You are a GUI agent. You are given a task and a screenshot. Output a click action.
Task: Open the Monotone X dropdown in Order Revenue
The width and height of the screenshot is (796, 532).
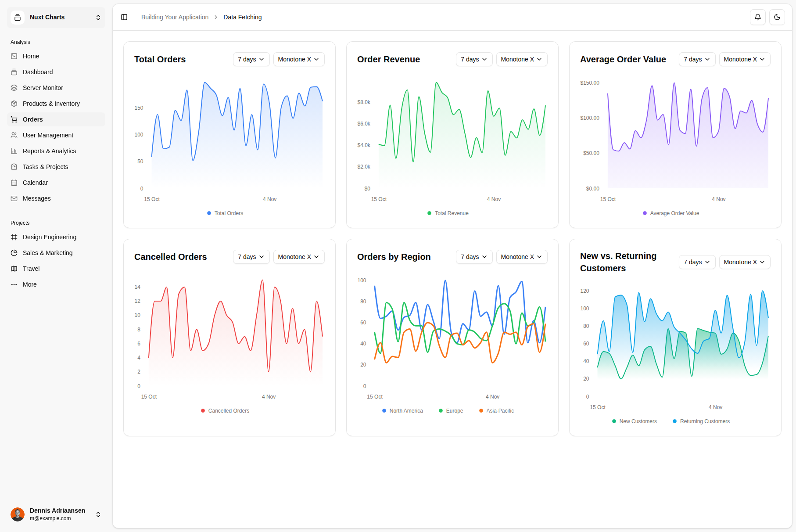click(521, 59)
